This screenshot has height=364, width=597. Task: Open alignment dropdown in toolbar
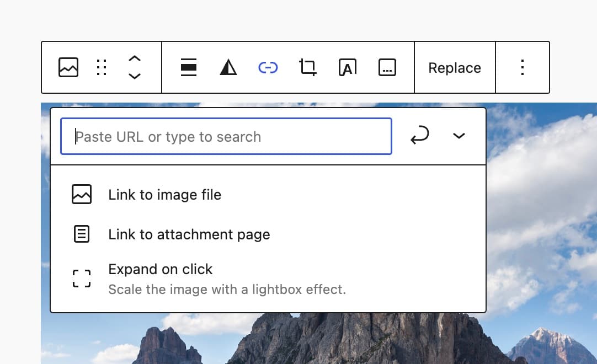pos(188,67)
